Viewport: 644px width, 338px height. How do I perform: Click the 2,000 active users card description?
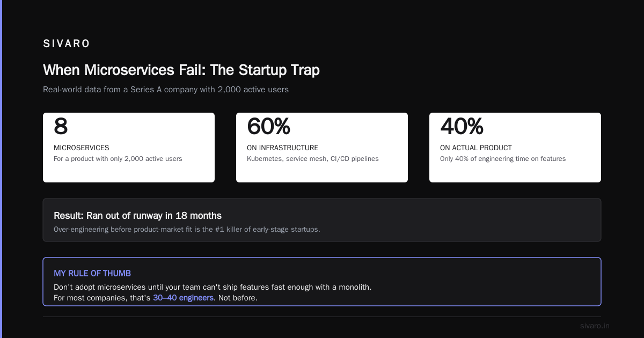(118, 159)
